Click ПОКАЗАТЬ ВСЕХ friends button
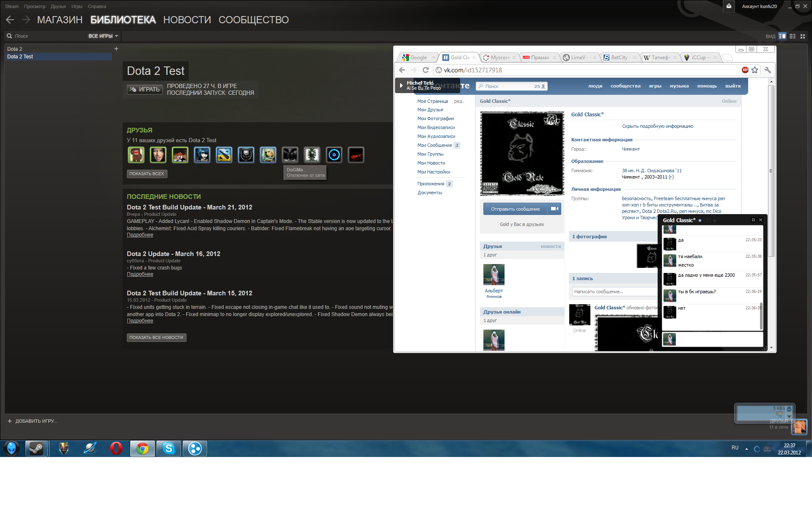The height and width of the screenshot is (512, 812). point(147,174)
